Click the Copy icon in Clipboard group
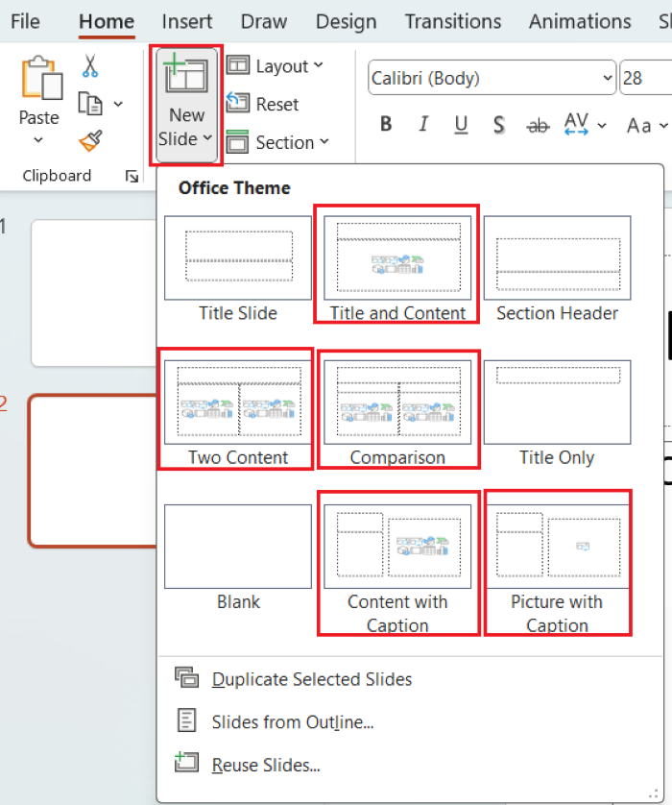This screenshot has height=805, width=672. point(90,104)
